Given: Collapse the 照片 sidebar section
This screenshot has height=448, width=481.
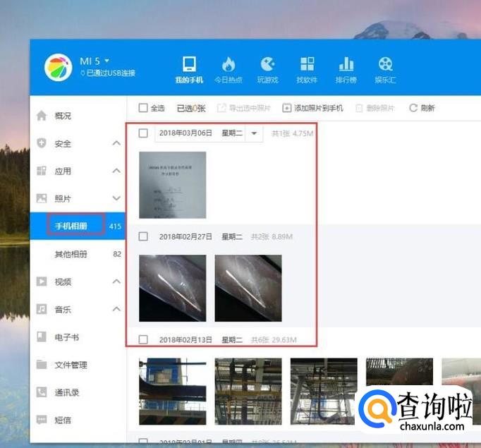Looking at the screenshot, I should 116,199.
